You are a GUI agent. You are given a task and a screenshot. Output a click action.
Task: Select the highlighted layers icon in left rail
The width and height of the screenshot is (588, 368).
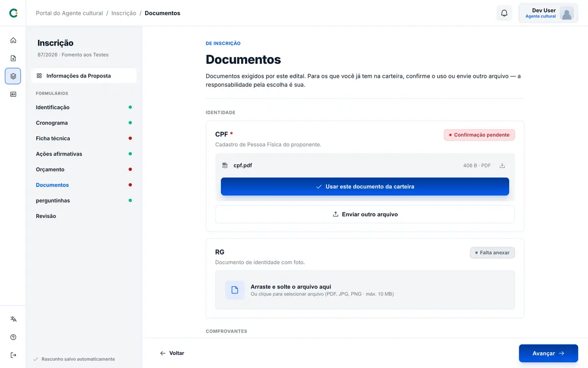(x=13, y=76)
